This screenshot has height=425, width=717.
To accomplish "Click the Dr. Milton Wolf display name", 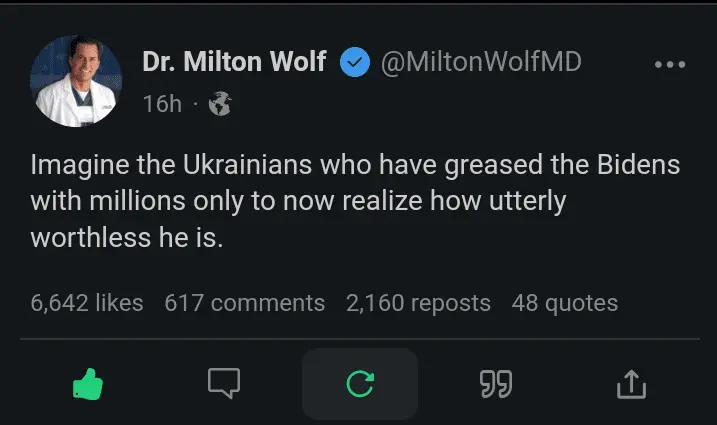I will click(235, 62).
